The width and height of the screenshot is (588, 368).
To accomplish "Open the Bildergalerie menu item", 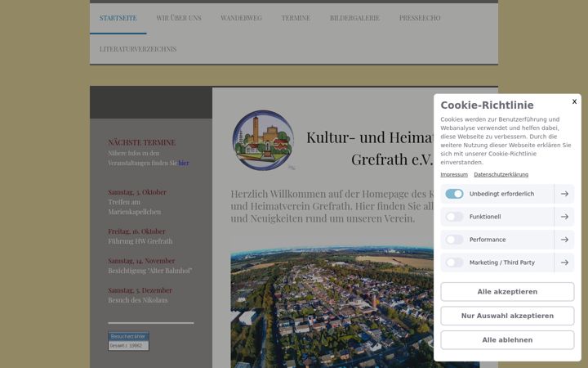I will pos(354,18).
